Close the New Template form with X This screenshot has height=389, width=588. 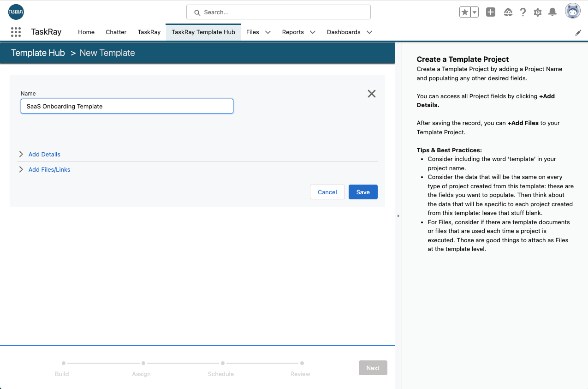click(x=372, y=94)
